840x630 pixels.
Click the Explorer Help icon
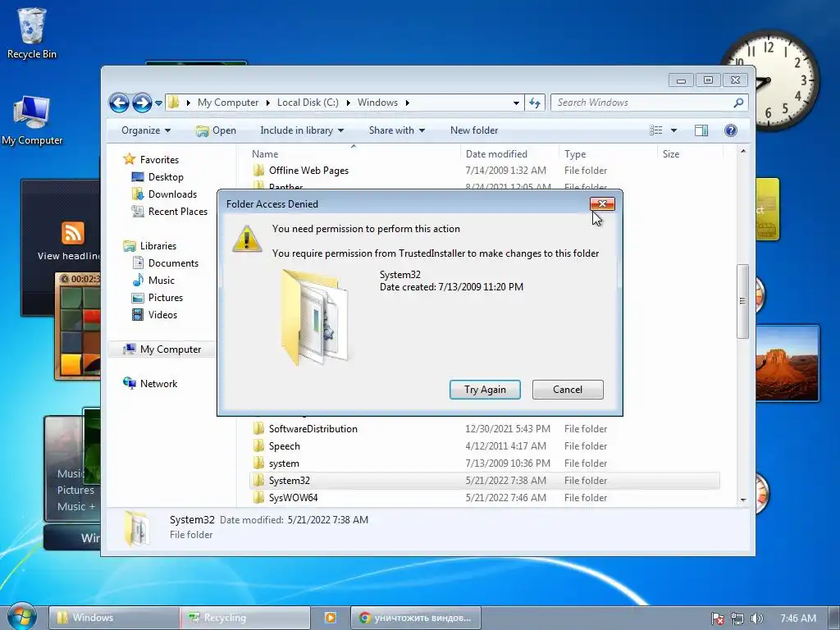click(731, 130)
